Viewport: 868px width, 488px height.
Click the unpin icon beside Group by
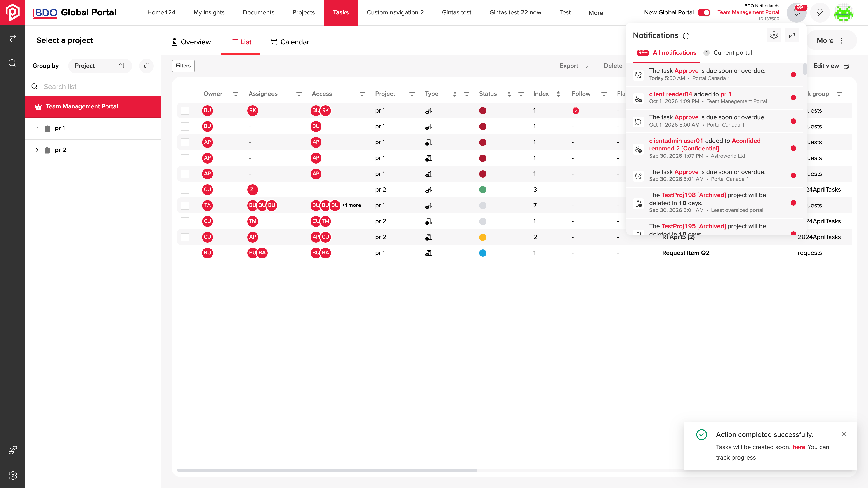point(146,66)
